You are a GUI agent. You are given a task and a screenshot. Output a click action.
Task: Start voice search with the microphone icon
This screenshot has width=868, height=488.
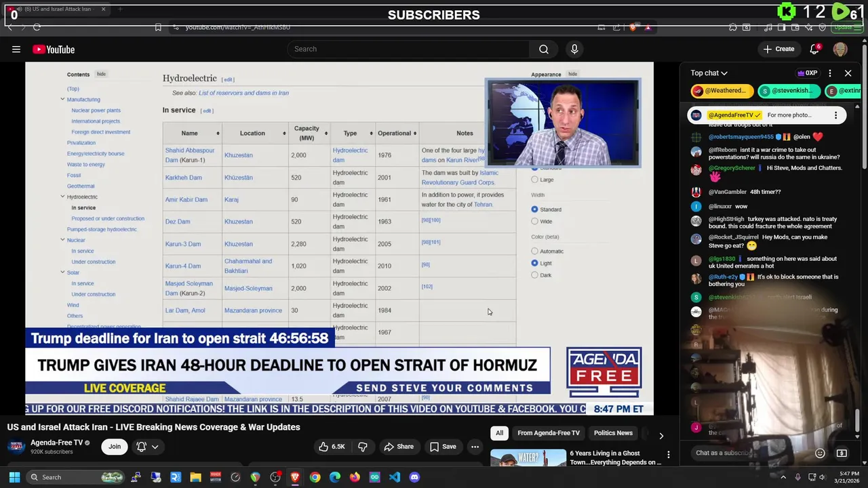[x=574, y=49]
